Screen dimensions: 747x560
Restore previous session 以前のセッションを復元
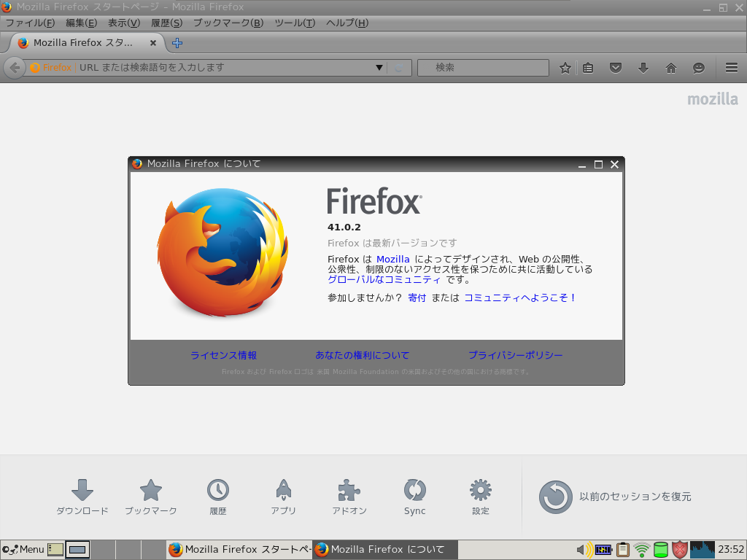[614, 497]
